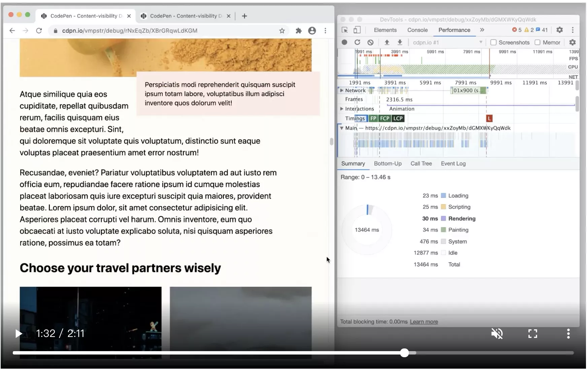This screenshot has height=370, width=588.
Task: Reload the CodePen page
Action: 39,31
